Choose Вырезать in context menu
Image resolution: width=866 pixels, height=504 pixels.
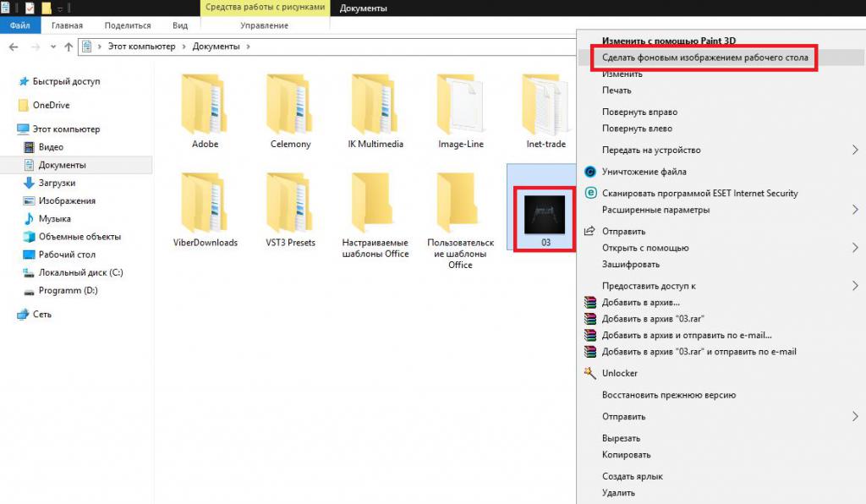[621, 438]
